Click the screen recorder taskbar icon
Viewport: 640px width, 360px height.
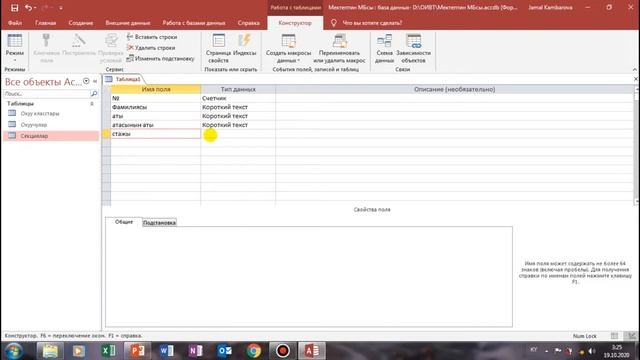282,351
